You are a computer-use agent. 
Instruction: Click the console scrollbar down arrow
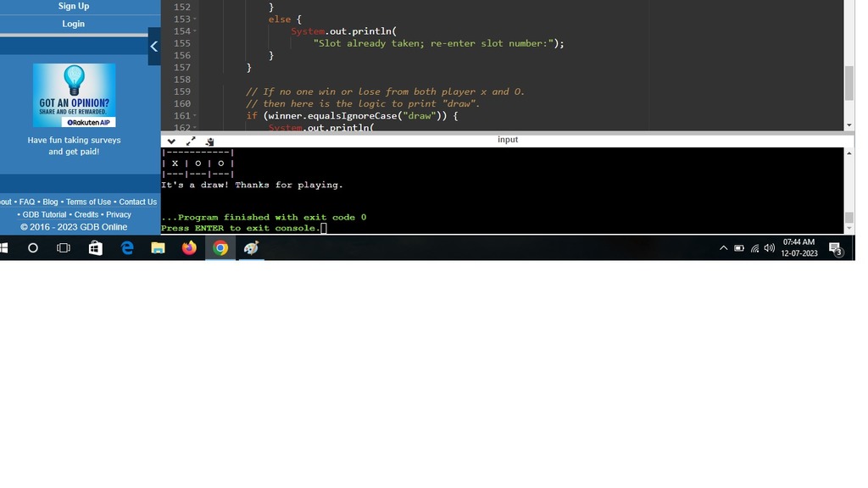849,228
